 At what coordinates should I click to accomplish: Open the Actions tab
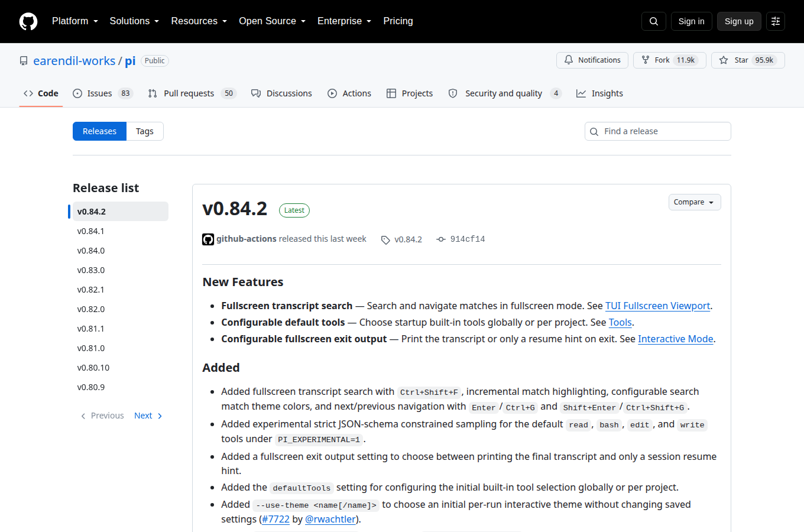coord(349,93)
